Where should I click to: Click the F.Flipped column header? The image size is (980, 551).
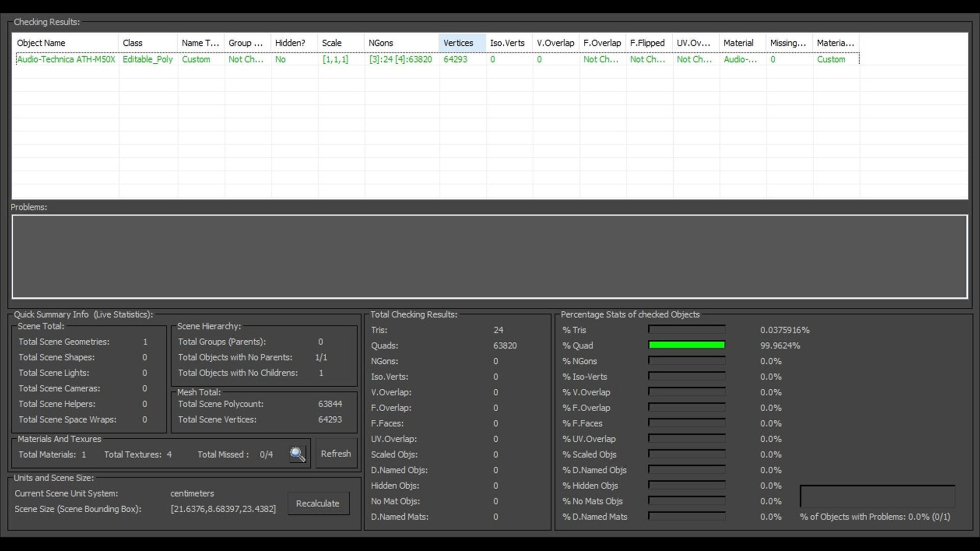coord(647,43)
